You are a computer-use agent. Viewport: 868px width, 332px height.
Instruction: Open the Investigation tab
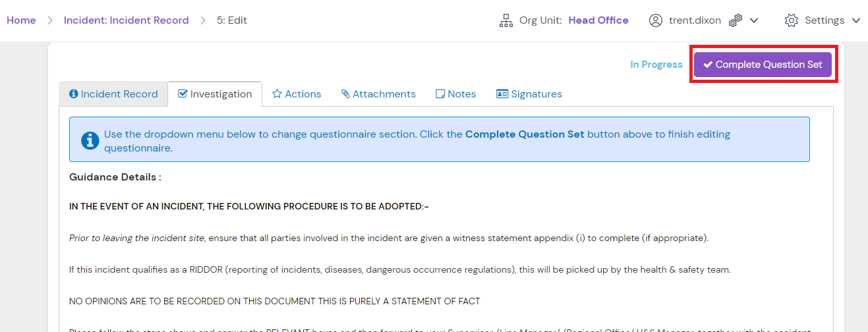point(215,94)
